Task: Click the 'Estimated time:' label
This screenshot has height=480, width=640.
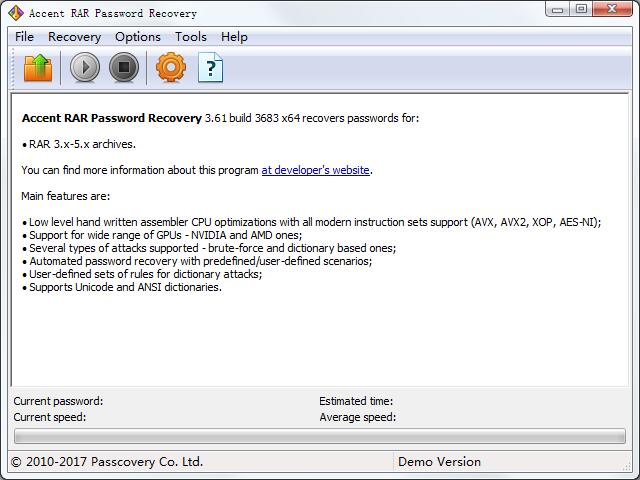Action: tap(356, 401)
